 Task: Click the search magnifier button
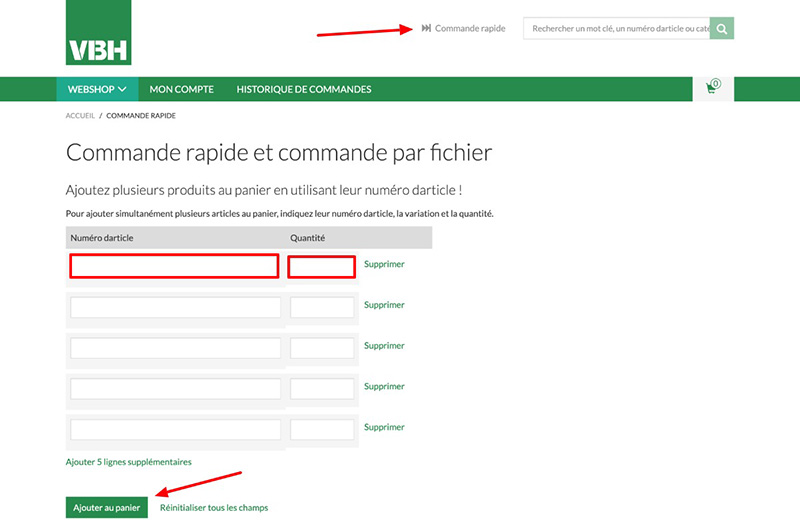pyautogui.click(x=722, y=29)
